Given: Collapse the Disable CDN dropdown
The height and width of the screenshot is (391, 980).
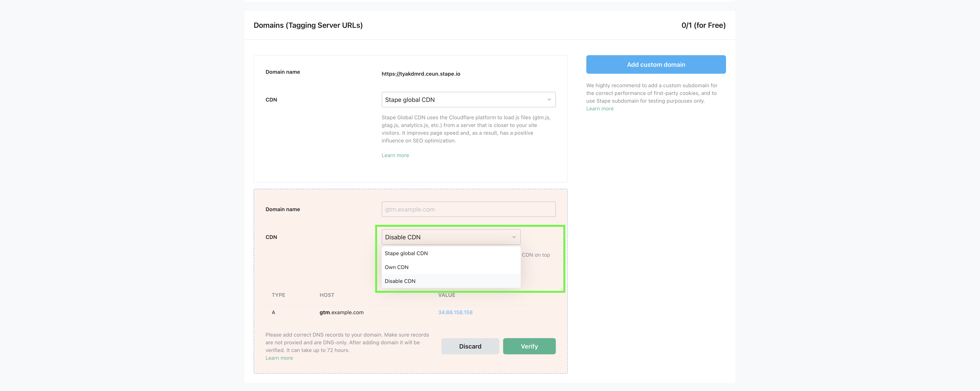Looking at the screenshot, I should coord(451,237).
